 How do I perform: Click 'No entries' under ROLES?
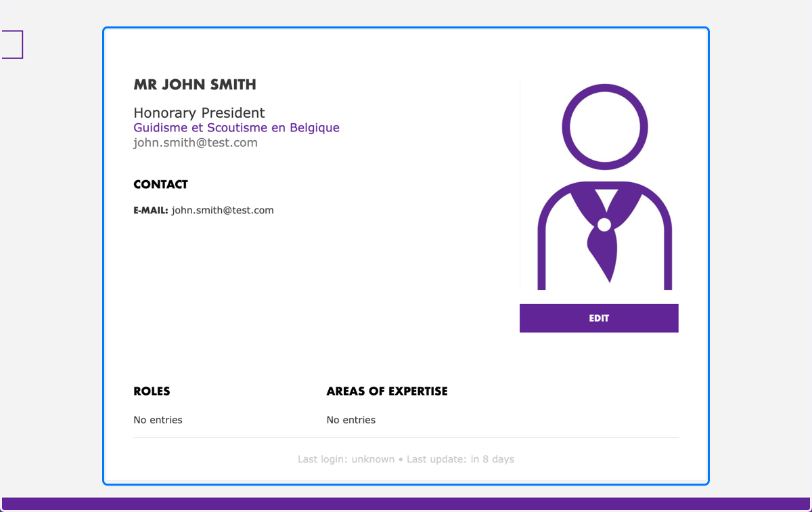pos(158,420)
